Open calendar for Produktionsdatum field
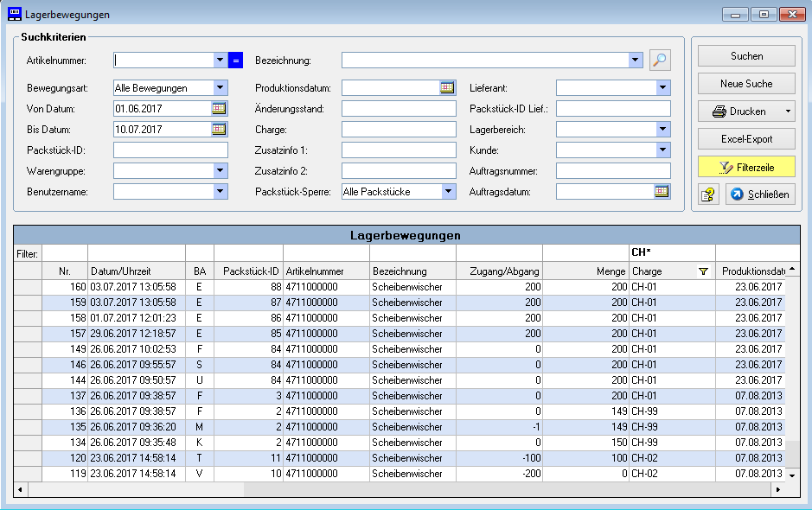 tap(447, 87)
